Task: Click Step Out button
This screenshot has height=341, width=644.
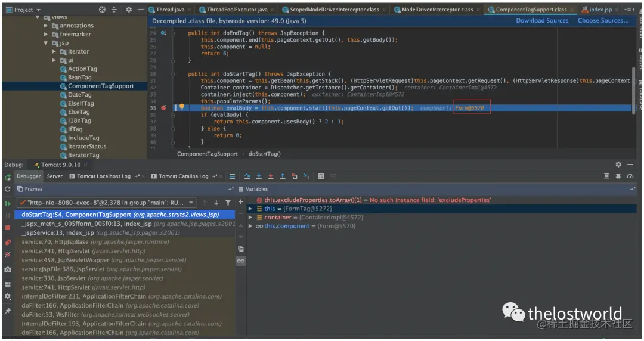Action: click(x=283, y=176)
